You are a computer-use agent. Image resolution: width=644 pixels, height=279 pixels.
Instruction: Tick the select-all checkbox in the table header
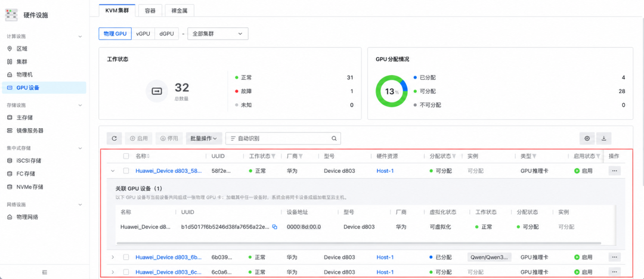[x=126, y=156]
